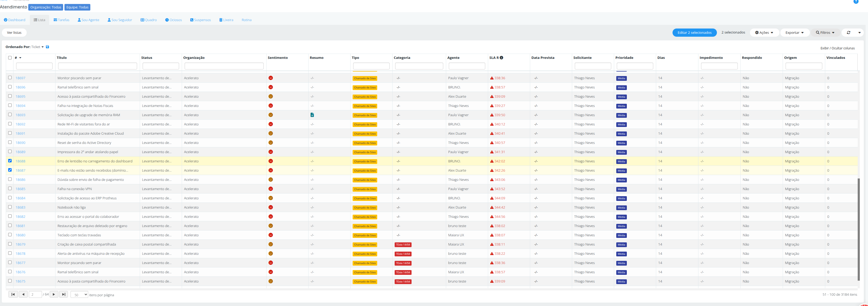The image size is (868, 306).
Task: Expand the Exportar dropdown
Action: click(795, 33)
